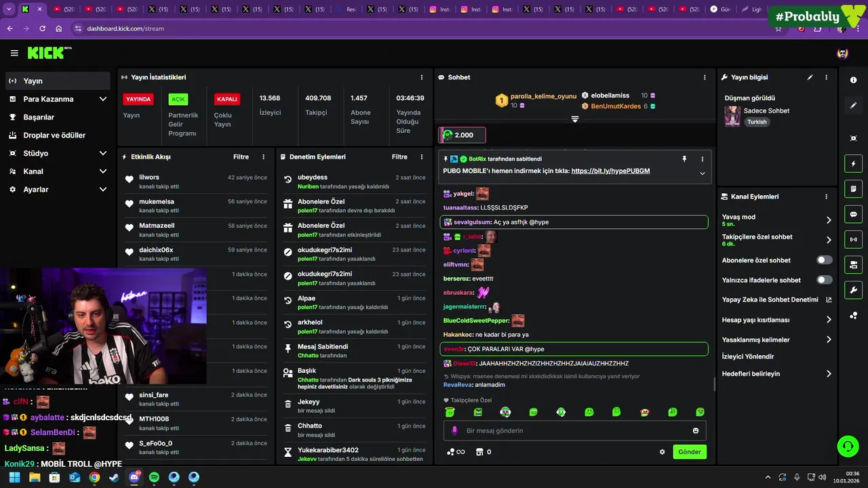Expand the chat leaderboard down arrow
The height and width of the screenshot is (488, 868).
point(575,119)
